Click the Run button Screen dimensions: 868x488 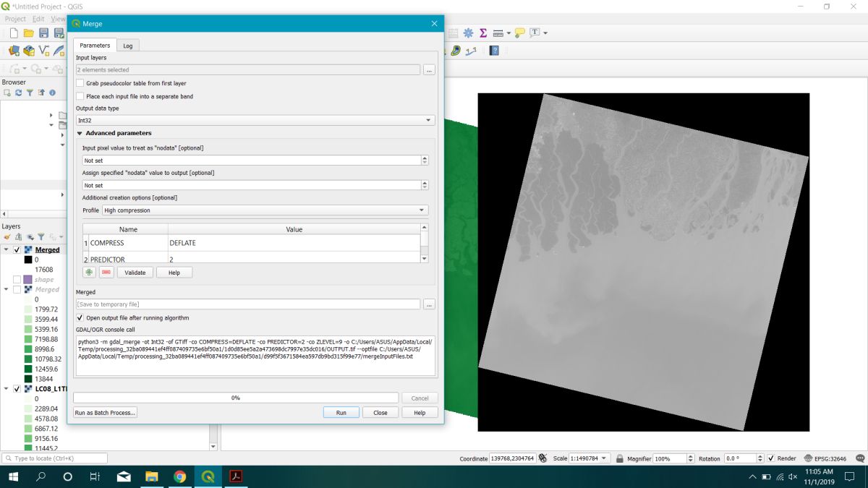341,413
